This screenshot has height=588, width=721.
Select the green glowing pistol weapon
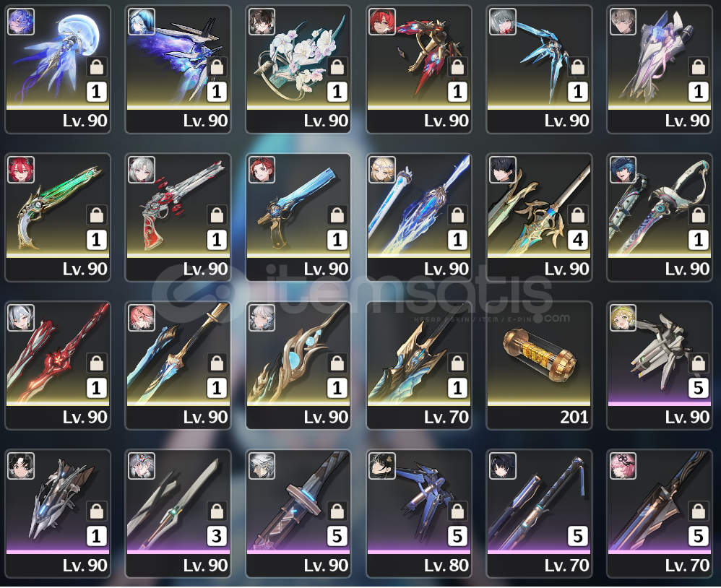(x=58, y=217)
